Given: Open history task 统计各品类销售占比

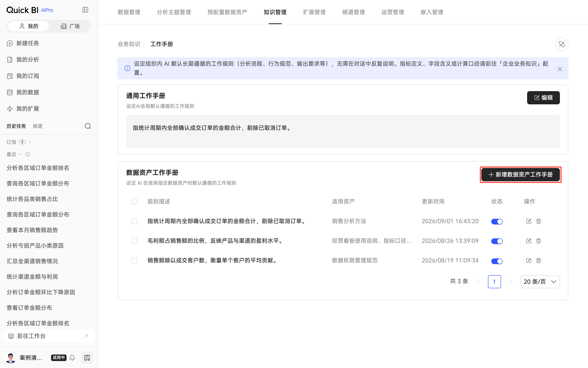Looking at the screenshot, I should (x=32, y=199).
